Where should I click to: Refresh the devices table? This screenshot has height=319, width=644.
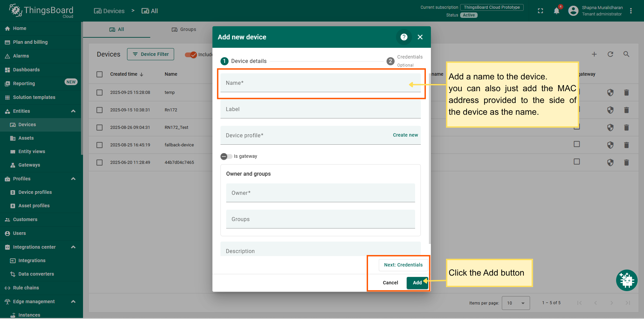point(610,54)
